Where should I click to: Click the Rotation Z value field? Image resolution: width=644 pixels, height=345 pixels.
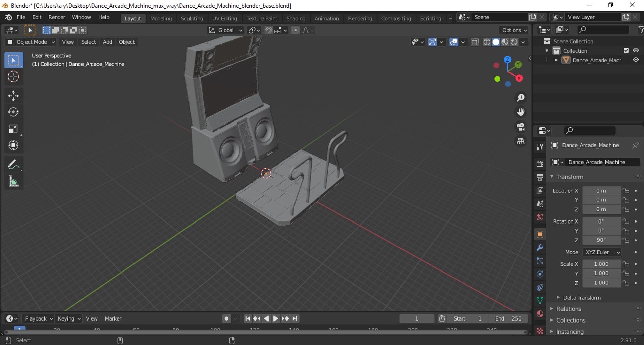coord(601,240)
